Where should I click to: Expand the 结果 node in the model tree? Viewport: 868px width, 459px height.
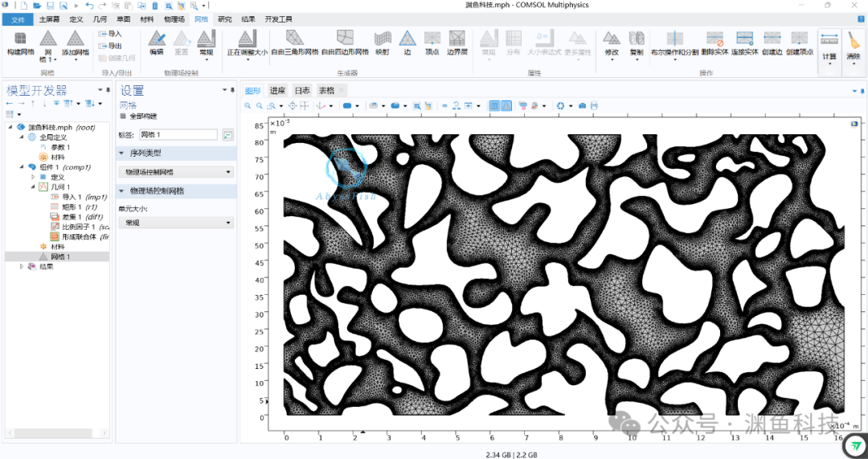tap(23, 266)
